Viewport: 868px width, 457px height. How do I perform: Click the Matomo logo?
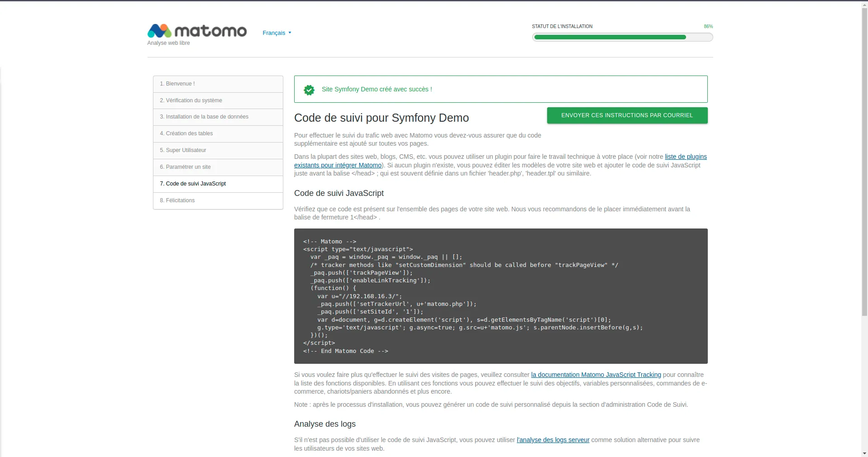(x=197, y=31)
